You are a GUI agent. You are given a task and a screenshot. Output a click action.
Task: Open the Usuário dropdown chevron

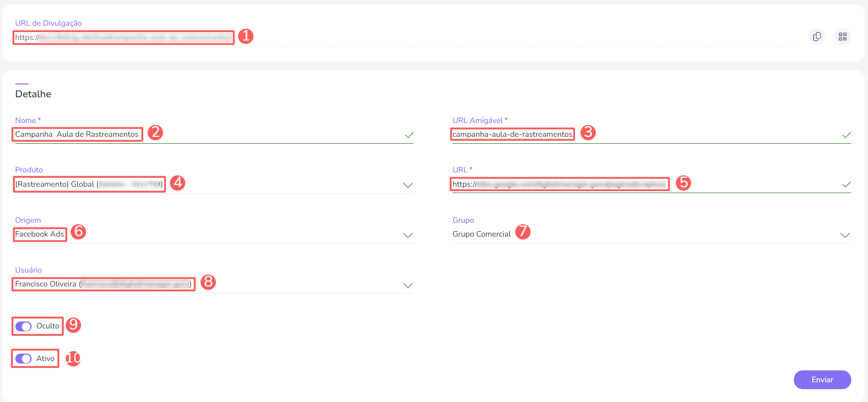coord(408,285)
